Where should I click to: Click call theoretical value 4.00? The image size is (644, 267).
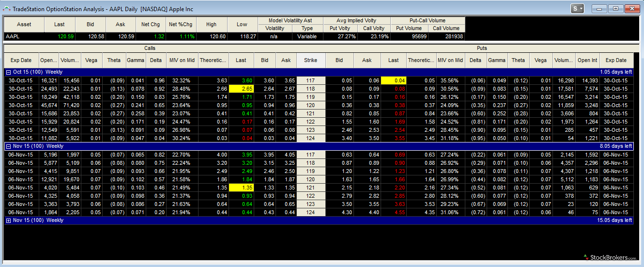coord(222,155)
